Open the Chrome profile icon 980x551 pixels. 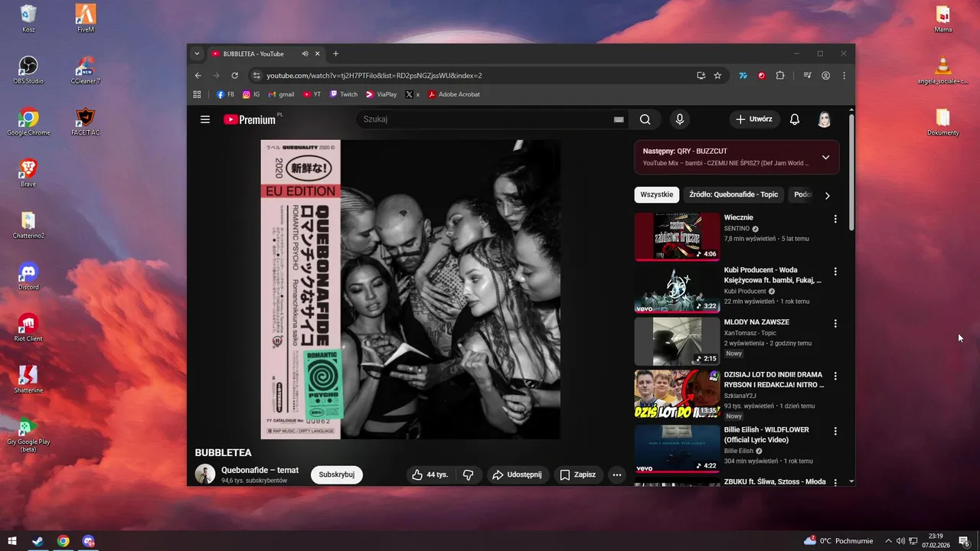point(826,76)
